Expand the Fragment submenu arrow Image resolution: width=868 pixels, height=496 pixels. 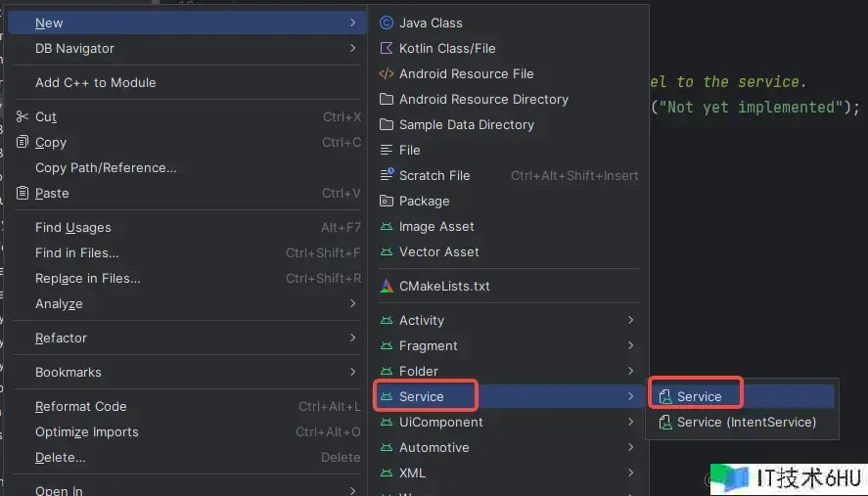pos(631,345)
